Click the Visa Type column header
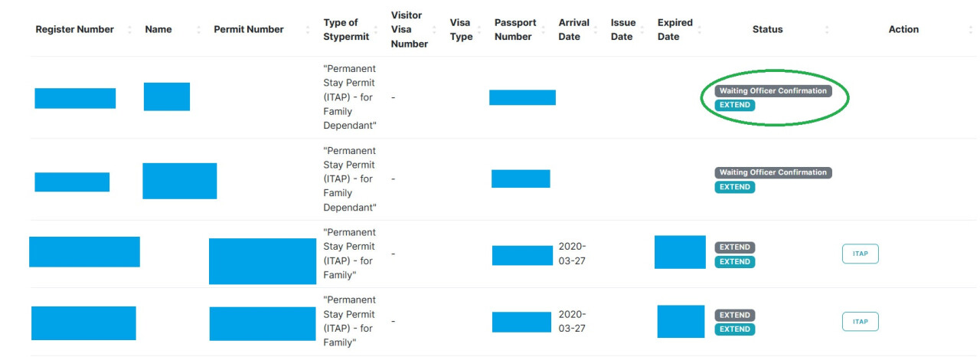Screen dimensions: 980x357 coord(461,29)
